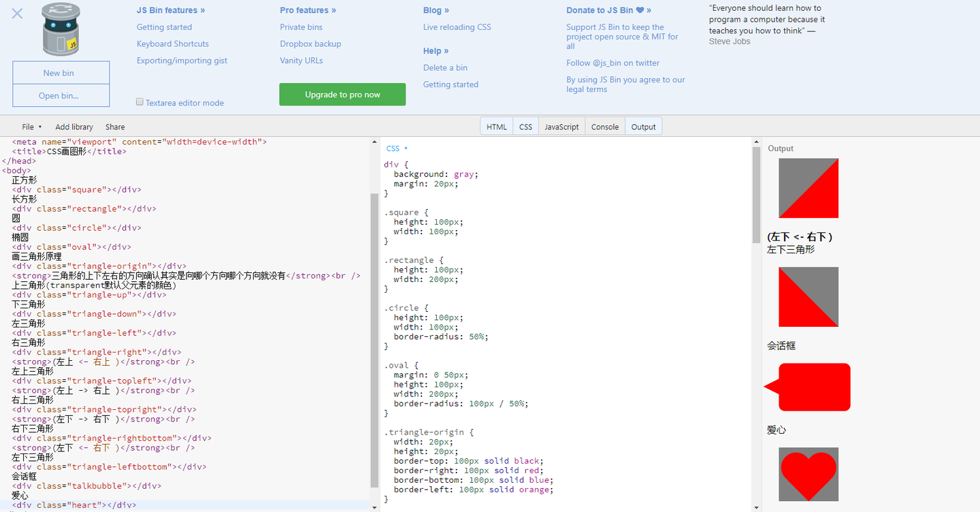Viewport: 980px width, 512px height.
Task: Open Support JS Bin open source link
Action: [x=622, y=37]
